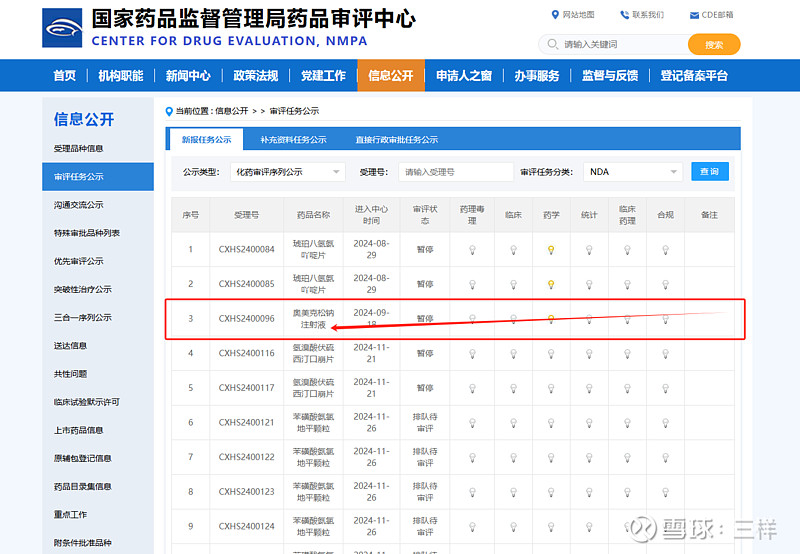Click the 受理号 input field
The width and height of the screenshot is (800, 554).
[x=455, y=172]
